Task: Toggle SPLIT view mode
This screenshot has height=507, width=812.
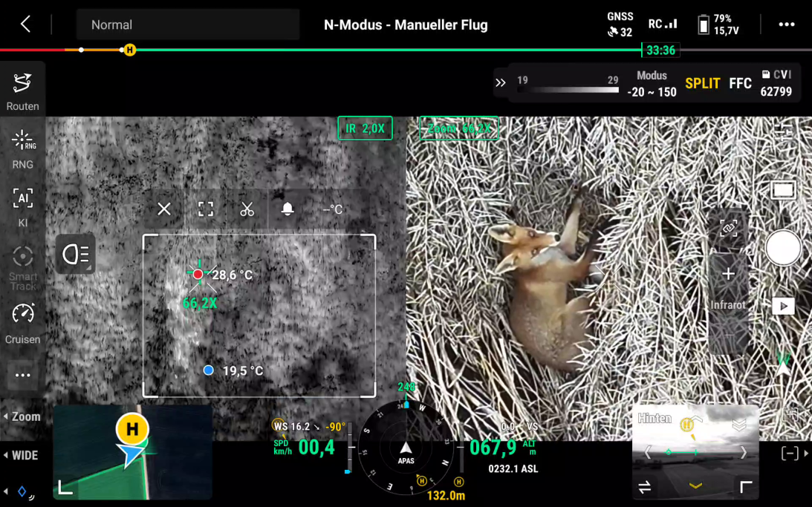Action: tap(702, 83)
